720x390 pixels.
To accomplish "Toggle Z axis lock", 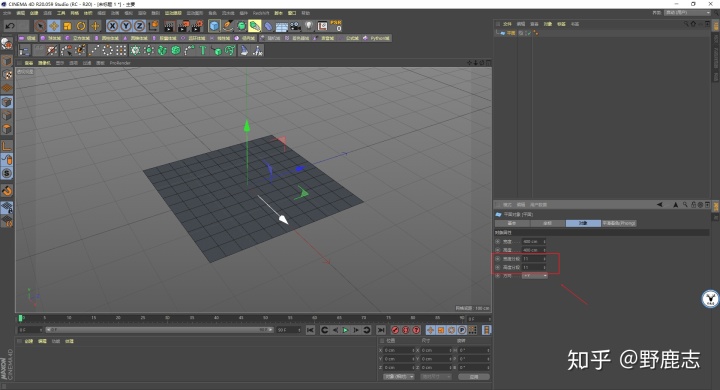I will click(140, 26).
